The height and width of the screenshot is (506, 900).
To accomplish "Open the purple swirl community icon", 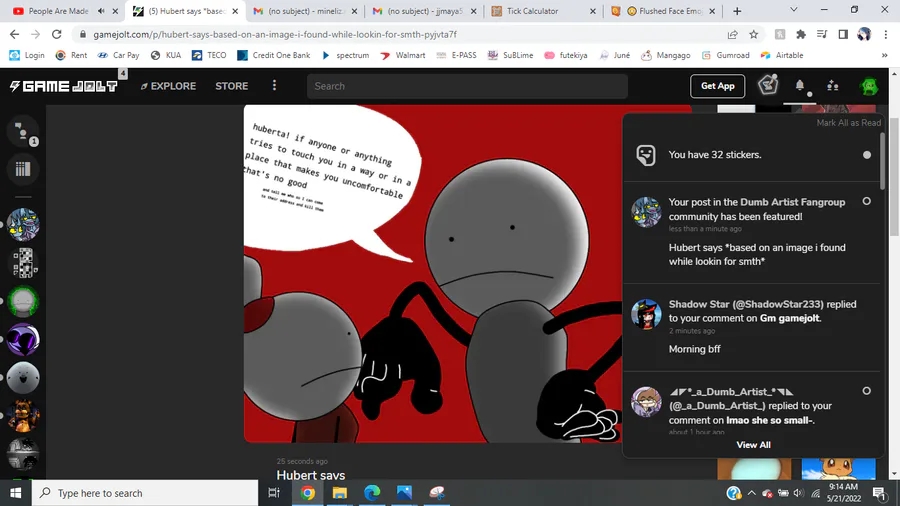I will click(x=23, y=340).
